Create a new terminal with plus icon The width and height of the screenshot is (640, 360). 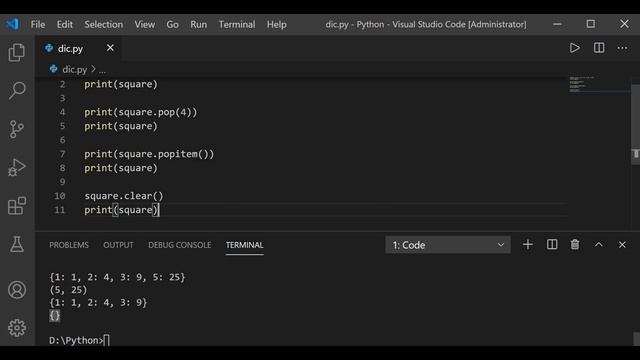pyautogui.click(x=528, y=244)
